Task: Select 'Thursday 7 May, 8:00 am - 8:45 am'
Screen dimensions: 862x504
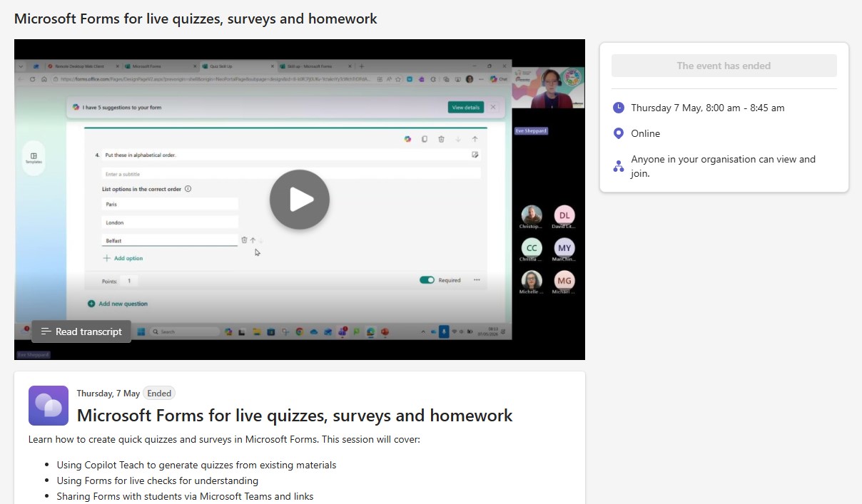Action: [708, 108]
